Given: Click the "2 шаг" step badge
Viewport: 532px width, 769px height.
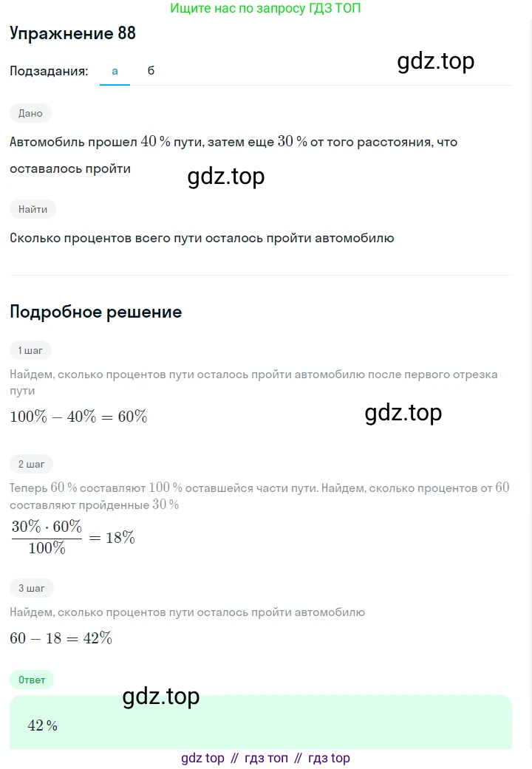Looking at the screenshot, I should [x=32, y=464].
